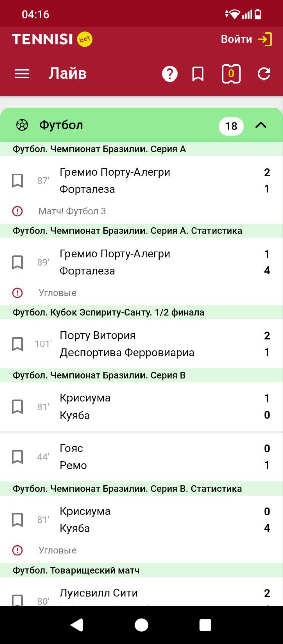Open the hamburger navigation menu
The image size is (283, 644).
22,74
